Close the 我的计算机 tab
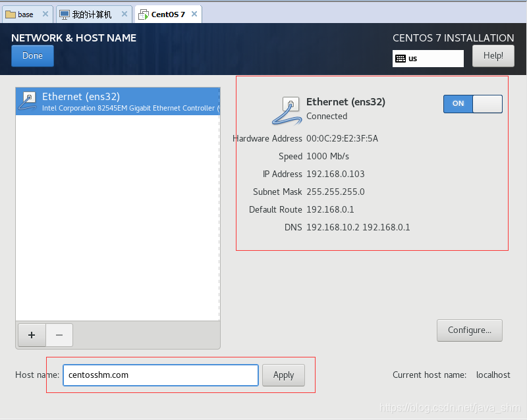 click(x=125, y=14)
